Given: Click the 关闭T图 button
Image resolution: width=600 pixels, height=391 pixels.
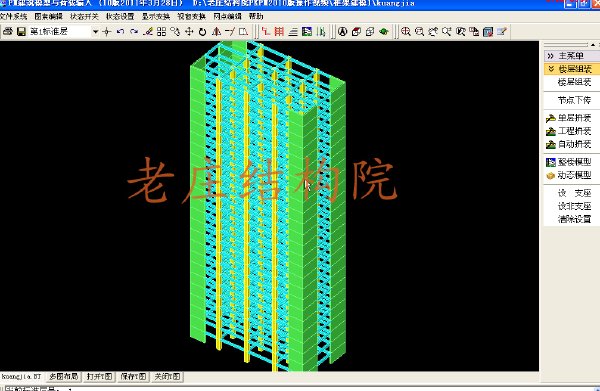Looking at the screenshot, I should click(x=167, y=376).
